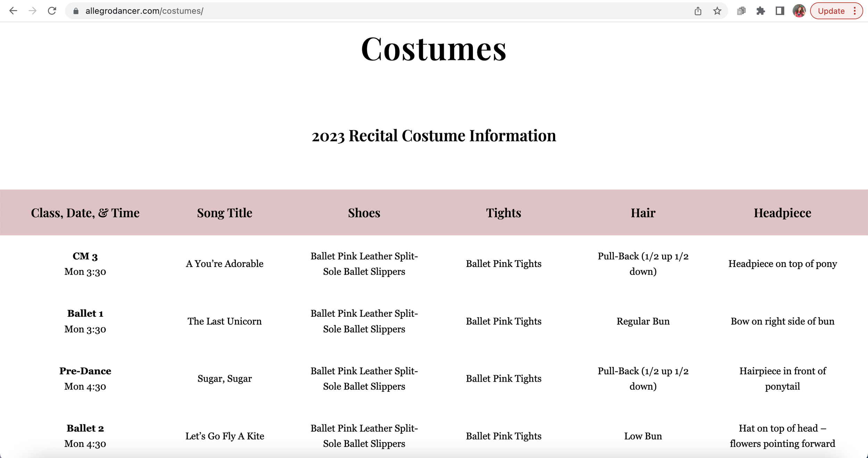Open the Extensions puzzle icon
The image size is (868, 458).
[760, 11]
